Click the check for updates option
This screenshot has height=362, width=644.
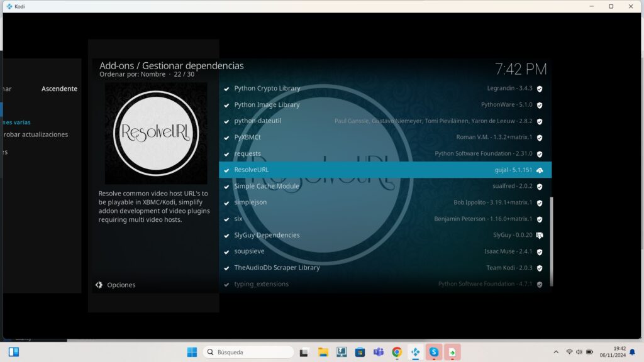(35, 134)
